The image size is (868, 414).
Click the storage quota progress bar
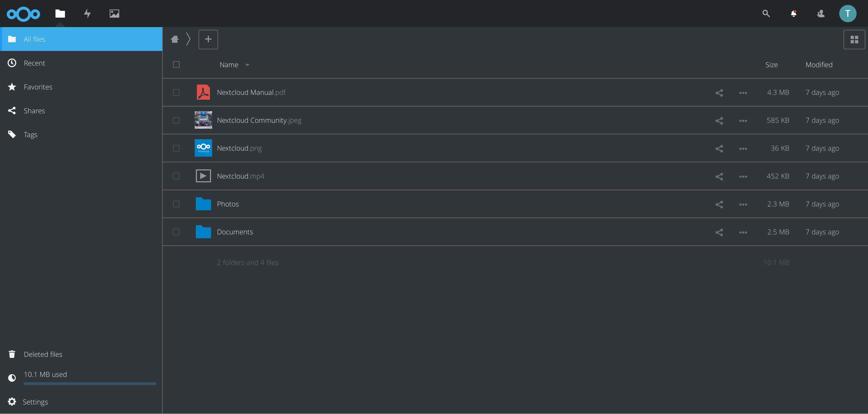[90, 384]
